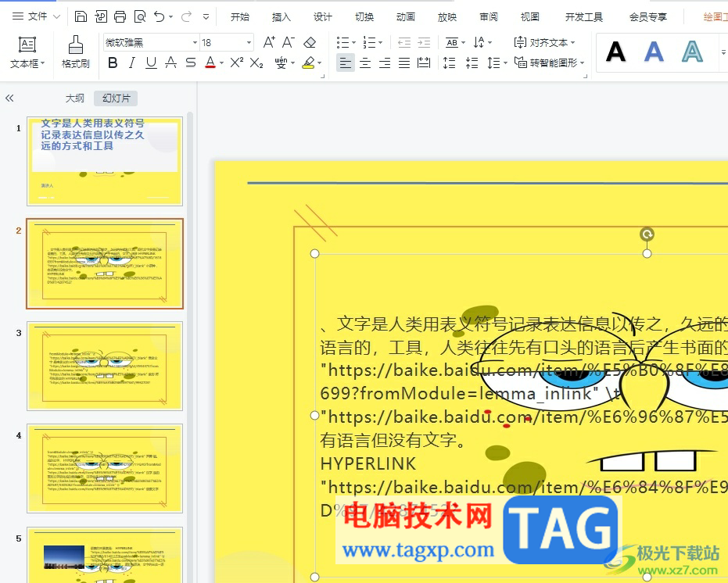Screen dimensions: 728x583
Task: Click the Save icon in quick access toolbar
Action: click(x=81, y=16)
